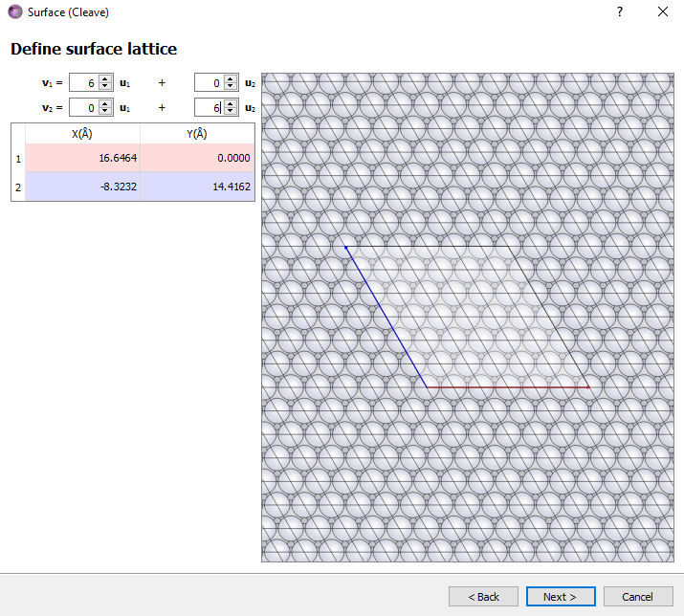The image size is (684, 616).
Task: Increase the v1 u2 coefficient spinner
Action: click(x=231, y=78)
